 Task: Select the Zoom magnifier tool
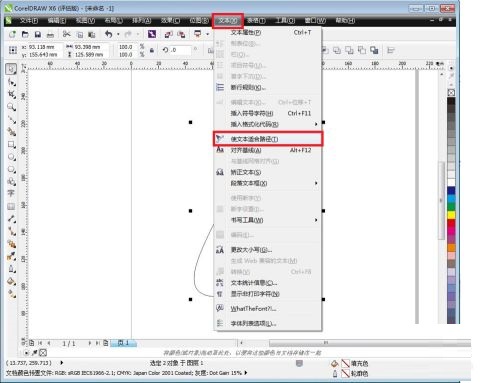11,107
